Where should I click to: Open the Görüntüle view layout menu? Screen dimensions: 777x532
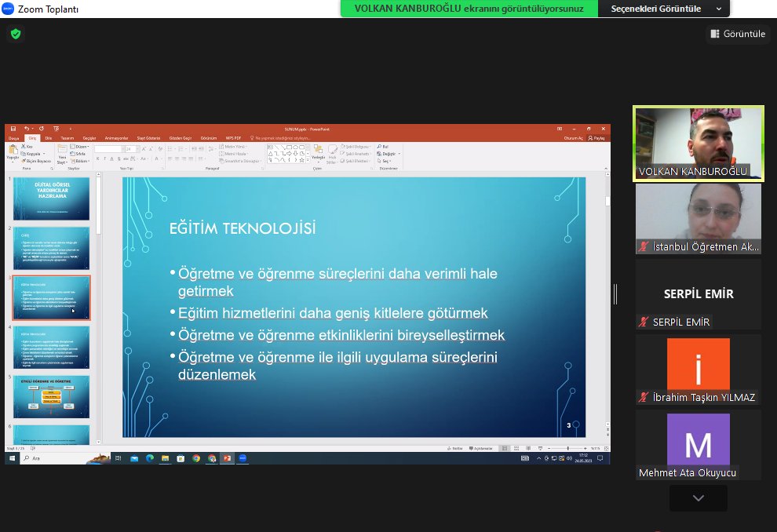click(x=738, y=34)
